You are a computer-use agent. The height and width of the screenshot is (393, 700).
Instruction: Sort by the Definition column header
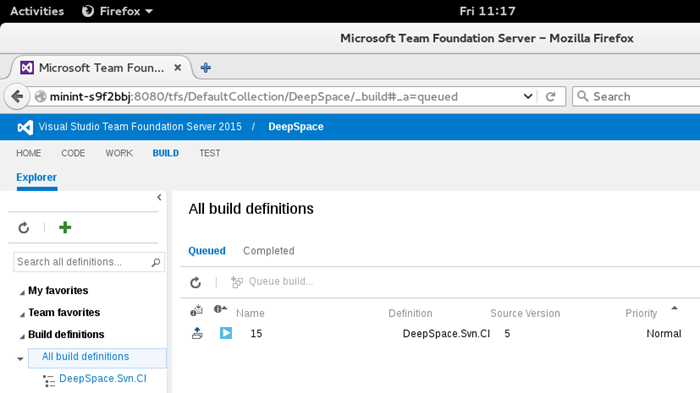(x=410, y=314)
